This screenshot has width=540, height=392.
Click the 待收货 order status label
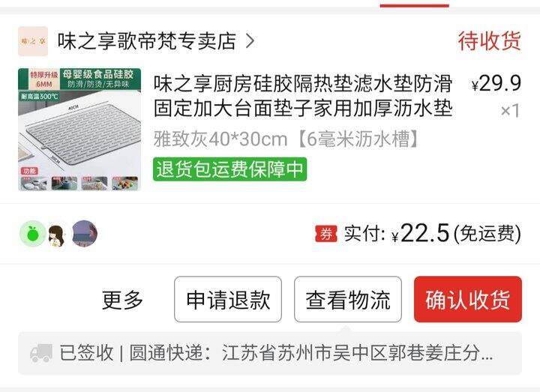click(489, 41)
